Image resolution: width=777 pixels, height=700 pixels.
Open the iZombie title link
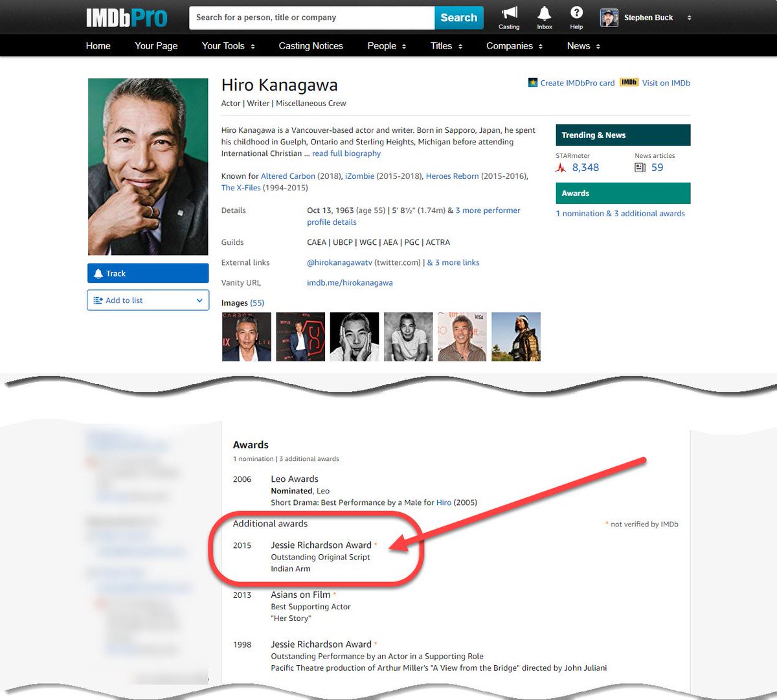tap(359, 176)
